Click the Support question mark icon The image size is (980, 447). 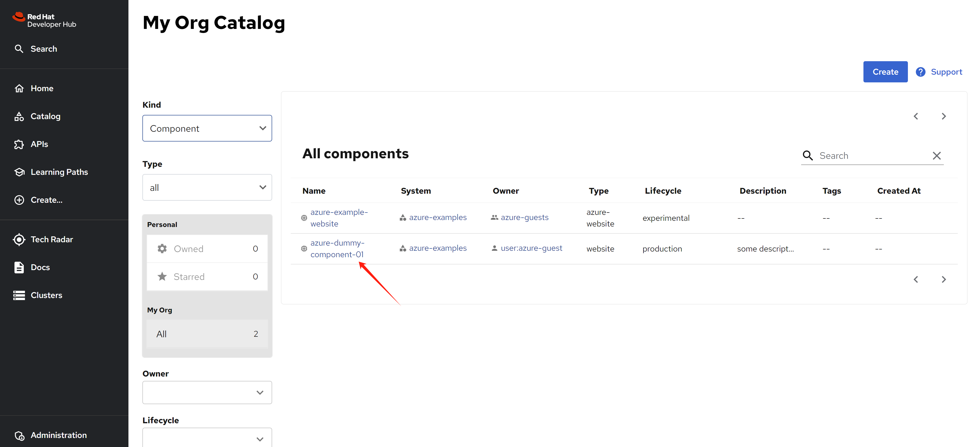(x=920, y=72)
